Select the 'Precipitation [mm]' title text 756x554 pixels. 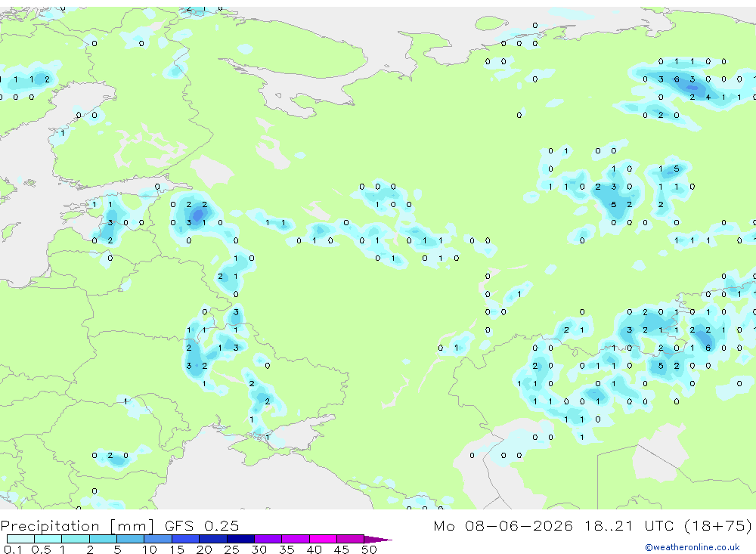[x=77, y=526]
